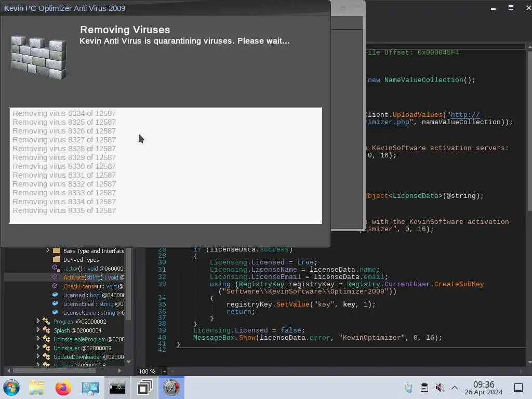
Task: Select Derived Types tree item
Action: click(x=81, y=260)
